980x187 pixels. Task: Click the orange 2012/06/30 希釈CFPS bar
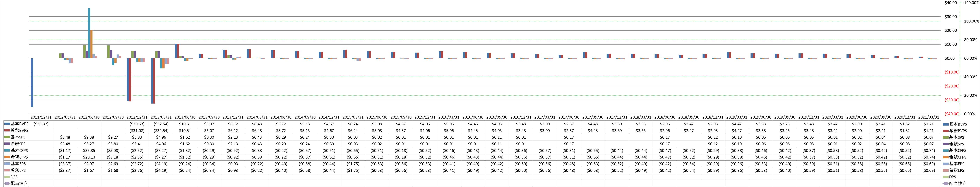pyautogui.click(x=91, y=44)
